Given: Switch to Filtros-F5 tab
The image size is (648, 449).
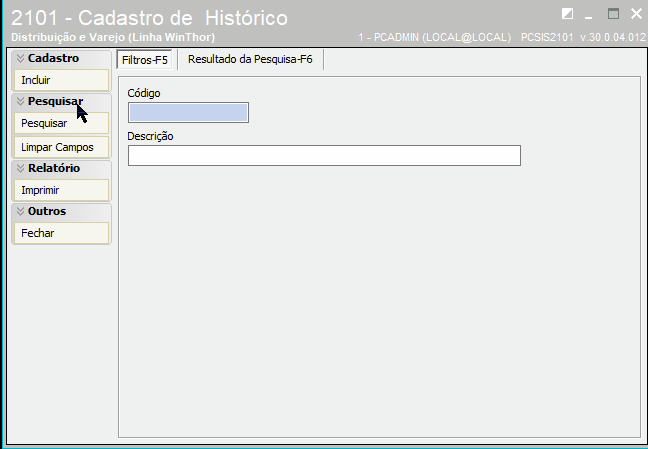Looking at the screenshot, I should click(145, 60).
